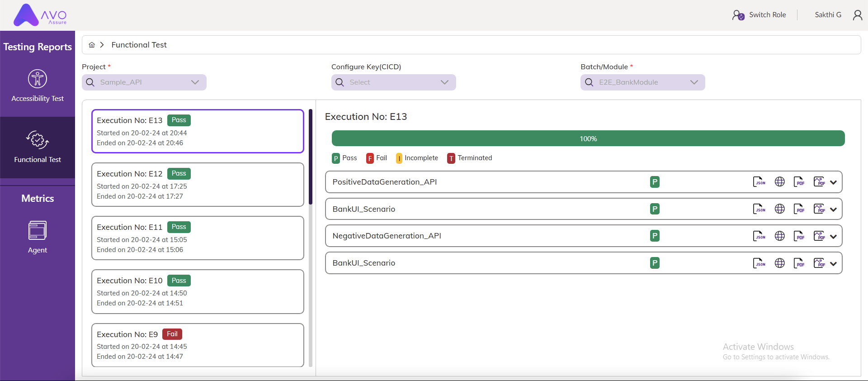This screenshot has height=381, width=868.
Task: Click the Switch Role user icon
Action: point(738,15)
